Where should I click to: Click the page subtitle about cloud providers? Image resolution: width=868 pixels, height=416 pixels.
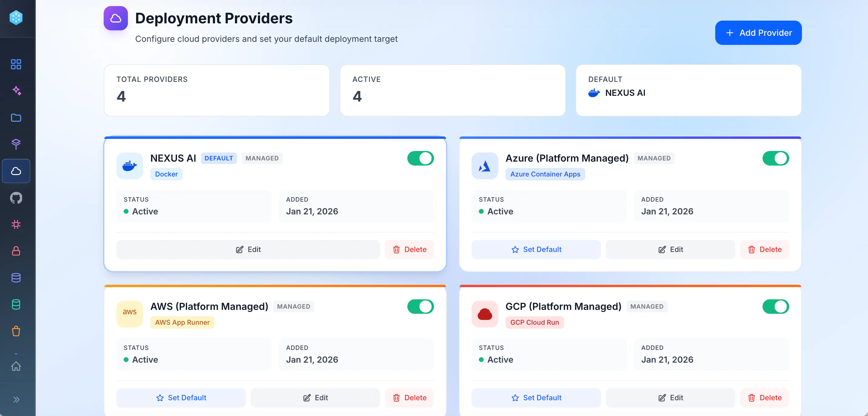[266, 39]
